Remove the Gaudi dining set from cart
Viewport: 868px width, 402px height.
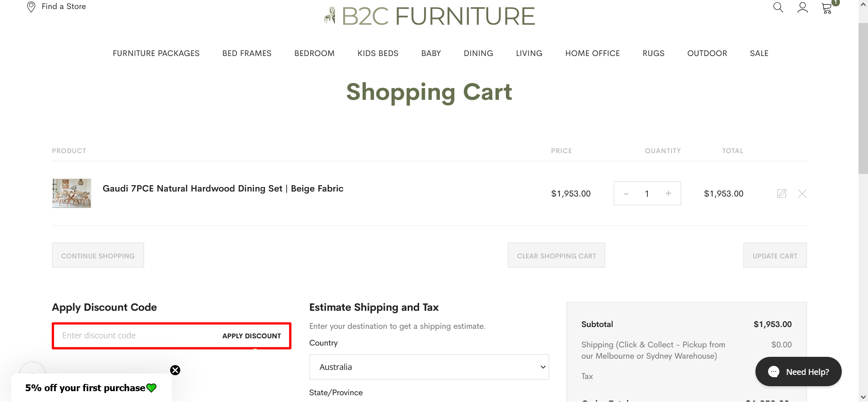pos(802,194)
